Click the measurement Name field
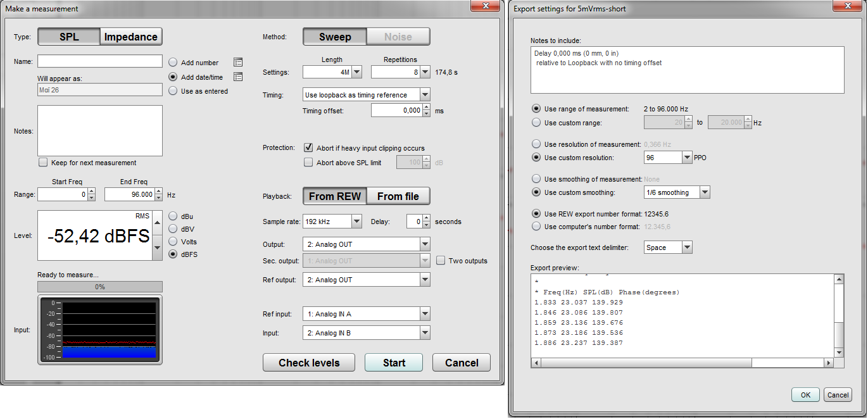This screenshot has height=419, width=868. (100, 61)
